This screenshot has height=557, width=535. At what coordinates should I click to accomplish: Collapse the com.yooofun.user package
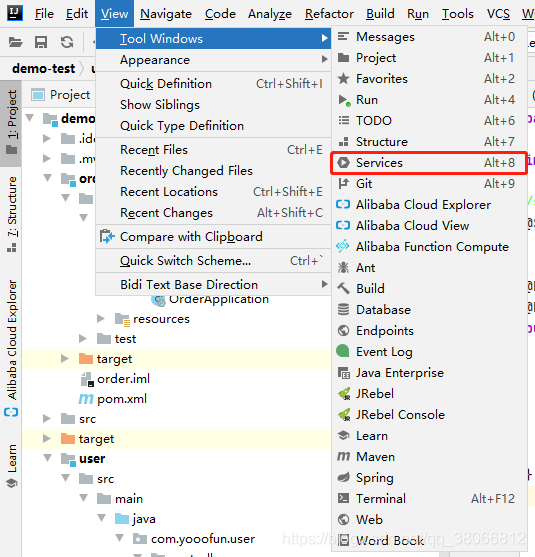coord(120,538)
